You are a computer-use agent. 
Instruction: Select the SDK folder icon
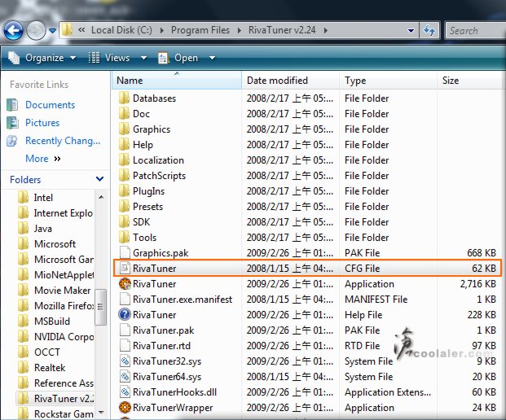coord(124,221)
